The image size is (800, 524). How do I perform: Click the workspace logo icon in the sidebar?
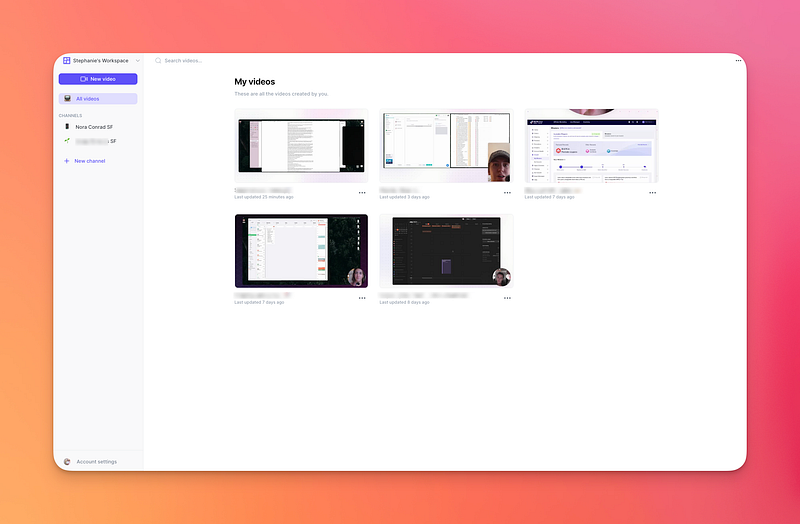coord(66,61)
